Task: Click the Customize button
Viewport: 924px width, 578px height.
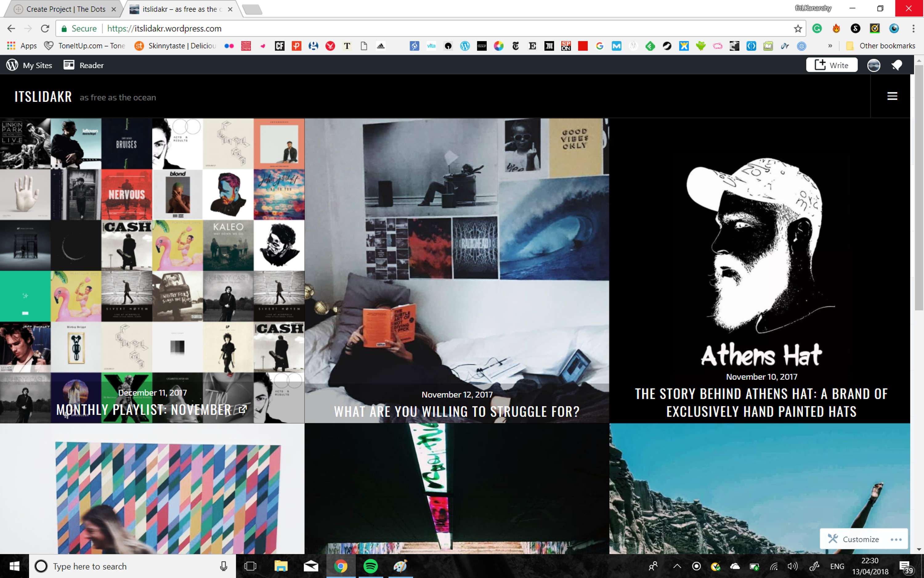Action: pyautogui.click(x=853, y=539)
